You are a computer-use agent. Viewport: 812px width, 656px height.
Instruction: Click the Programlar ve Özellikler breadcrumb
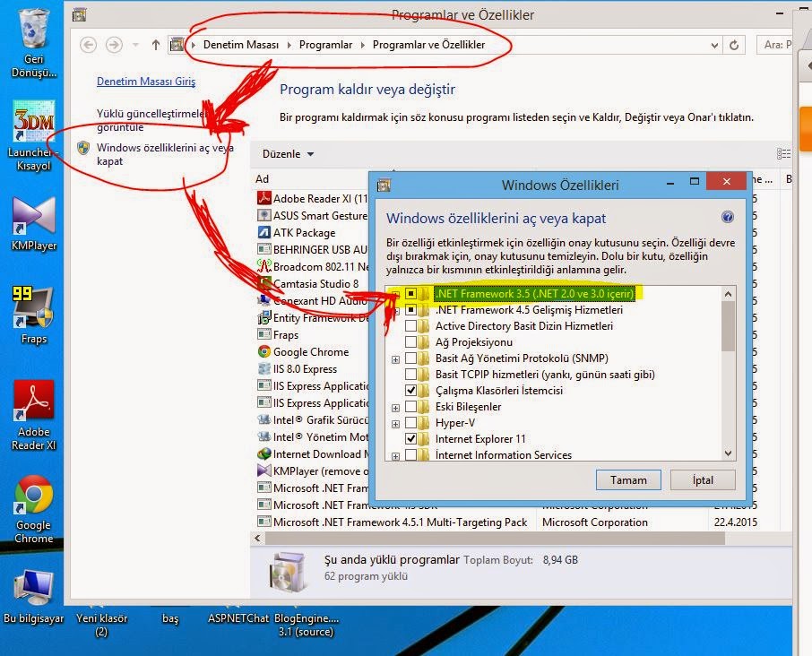click(428, 45)
